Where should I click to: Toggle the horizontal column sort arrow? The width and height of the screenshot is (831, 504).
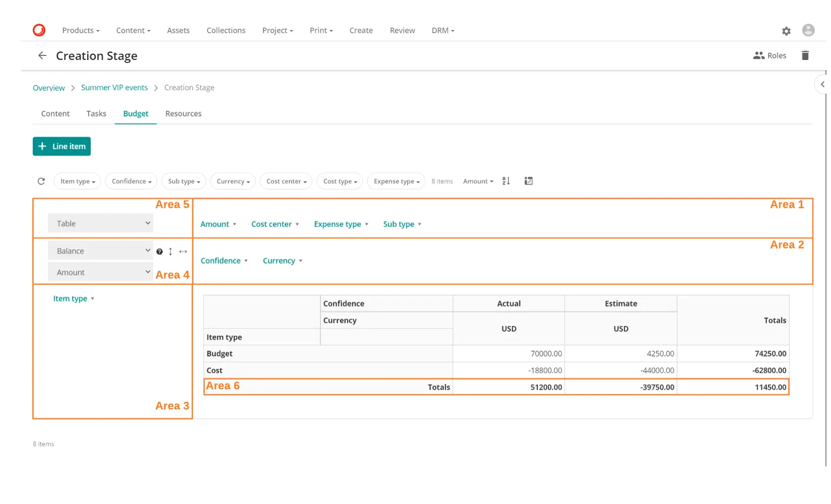pos(183,252)
